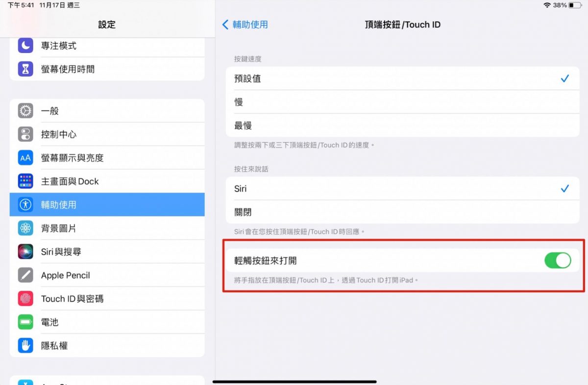Open 一般 settings
The width and height of the screenshot is (588, 385).
107,111
